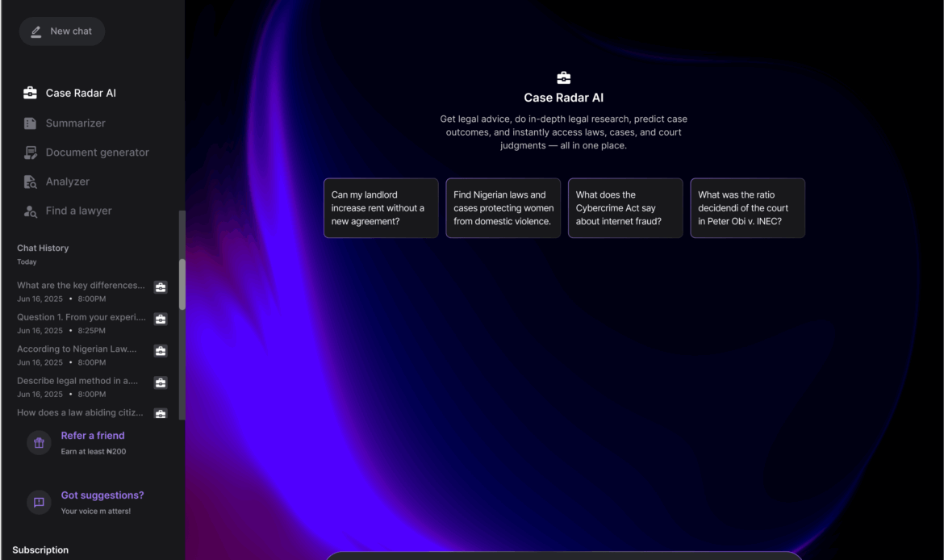This screenshot has height=560, width=944.
Task: Select the Case Radar AI briefcase icon in sidebar
Action: pyautogui.click(x=30, y=93)
